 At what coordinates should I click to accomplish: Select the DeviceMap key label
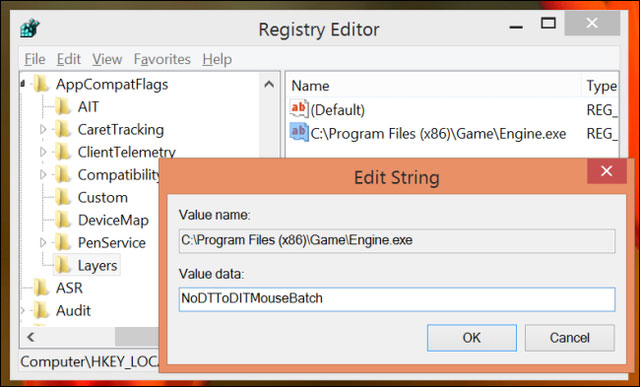point(113,220)
